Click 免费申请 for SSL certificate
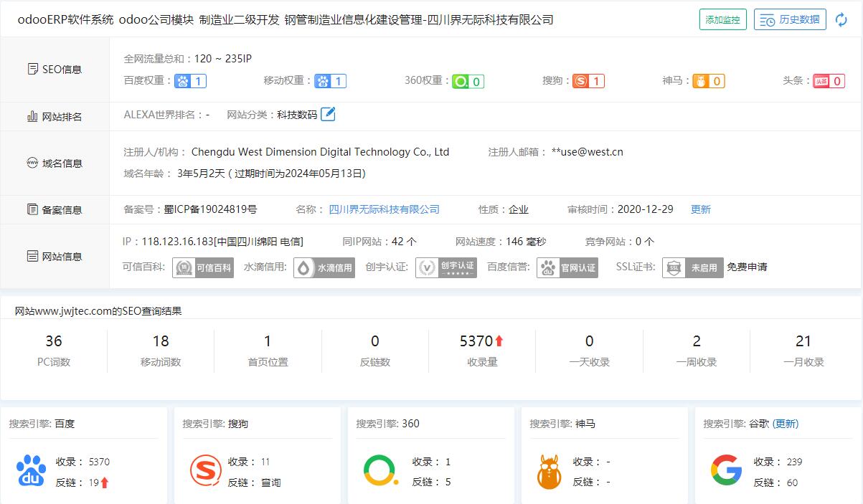Screen dimensions: 863x504 747,267
